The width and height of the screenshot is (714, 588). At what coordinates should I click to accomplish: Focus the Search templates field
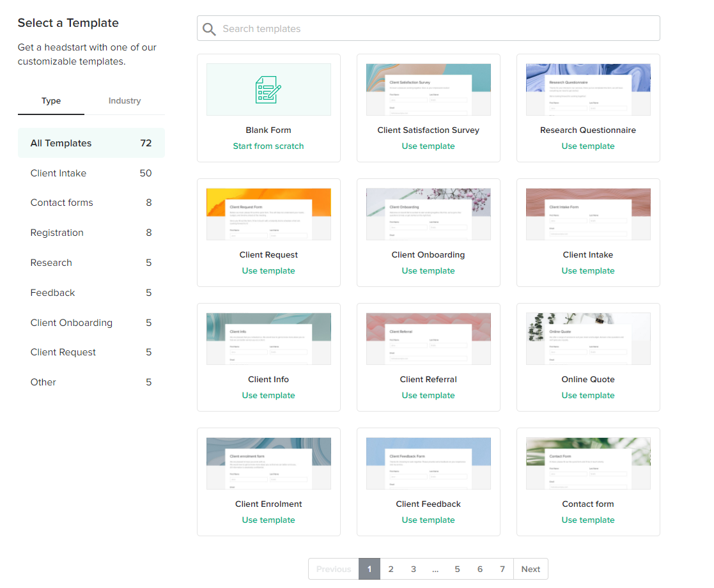435,29
